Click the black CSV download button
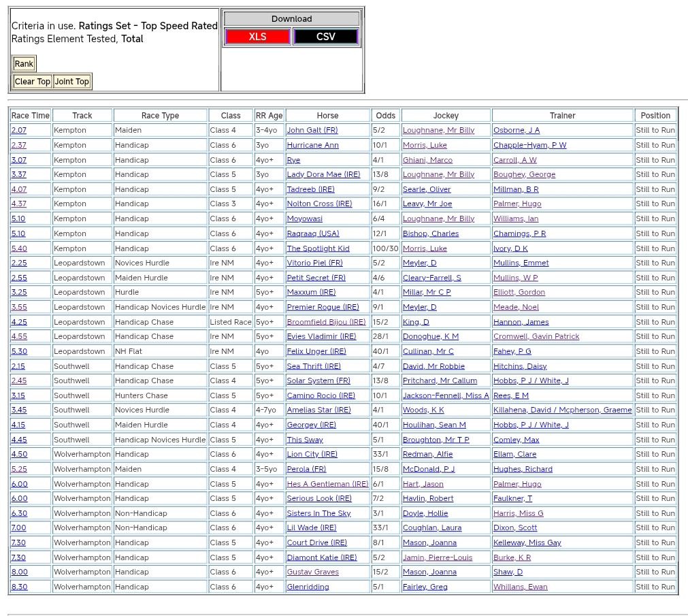Image resolution: width=688 pixels, height=616 pixels. pyautogui.click(x=325, y=37)
